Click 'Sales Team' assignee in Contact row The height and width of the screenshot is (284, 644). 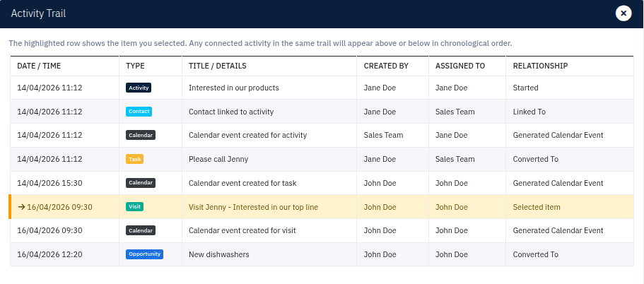click(455, 112)
